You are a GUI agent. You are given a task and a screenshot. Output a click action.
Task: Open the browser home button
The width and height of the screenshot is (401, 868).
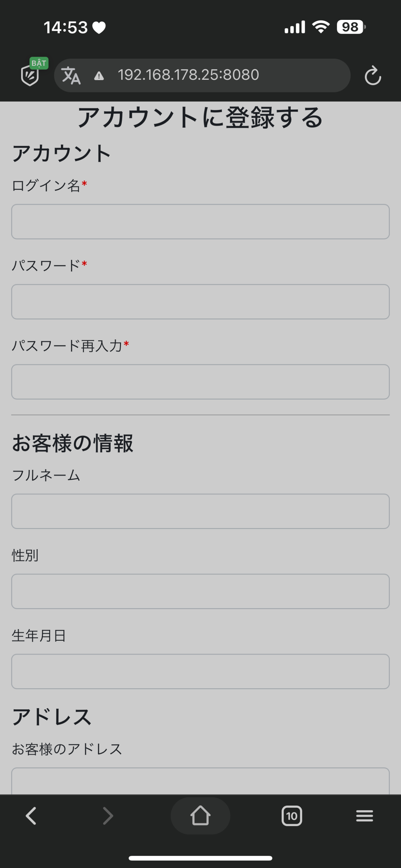200,816
